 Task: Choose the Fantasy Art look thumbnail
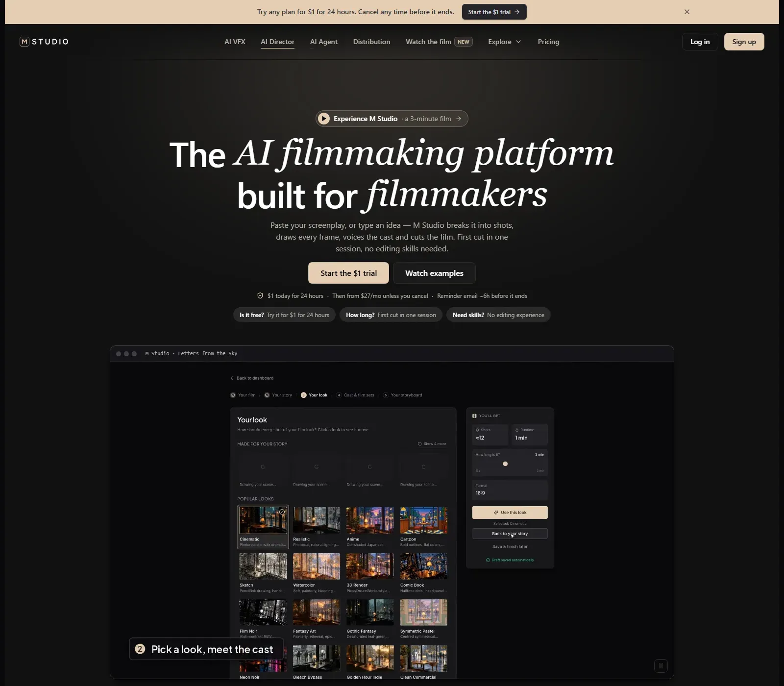317,612
